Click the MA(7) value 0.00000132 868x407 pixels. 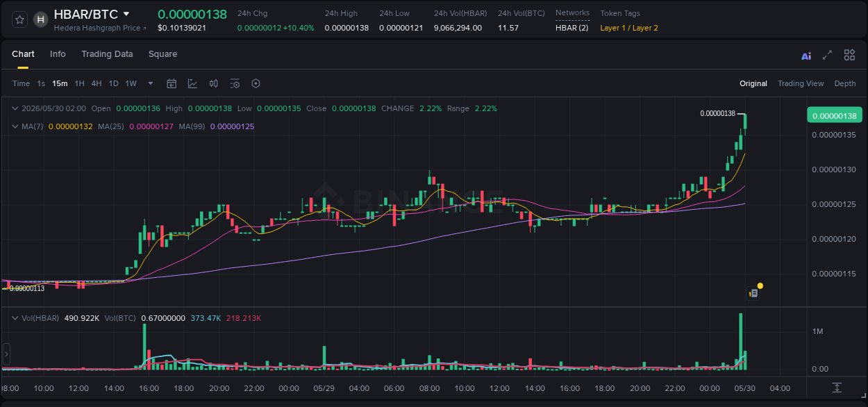point(70,126)
